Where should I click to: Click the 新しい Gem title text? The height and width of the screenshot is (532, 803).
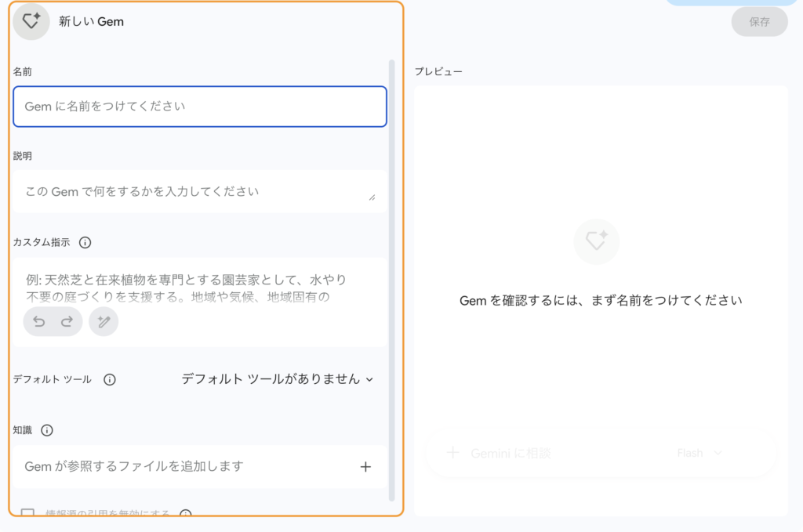click(x=91, y=21)
